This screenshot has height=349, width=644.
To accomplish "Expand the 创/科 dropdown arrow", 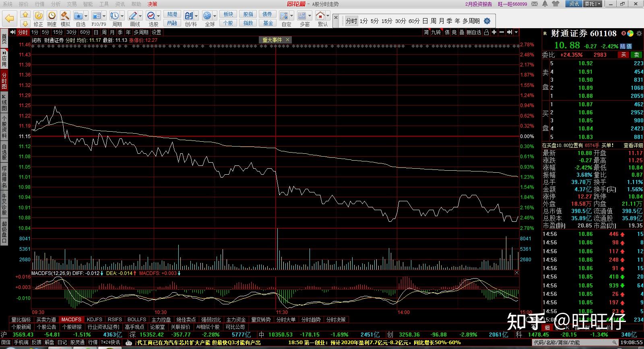I will coord(196,16).
